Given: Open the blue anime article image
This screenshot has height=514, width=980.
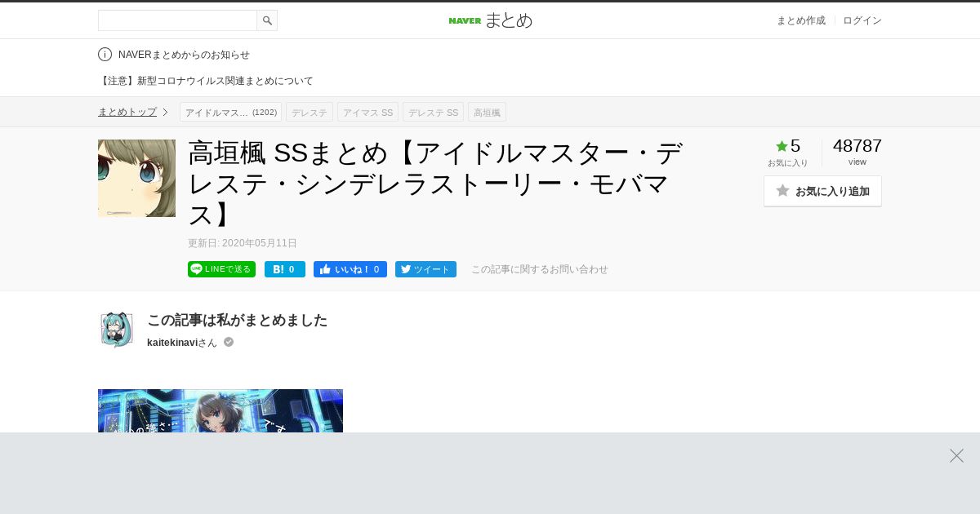Looking at the screenshot, I should 220,410.
